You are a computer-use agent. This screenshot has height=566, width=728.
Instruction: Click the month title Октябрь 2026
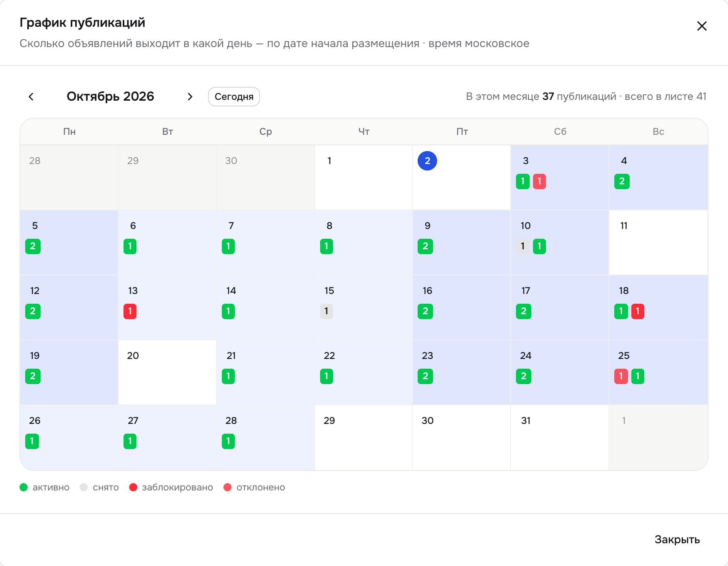110,97
